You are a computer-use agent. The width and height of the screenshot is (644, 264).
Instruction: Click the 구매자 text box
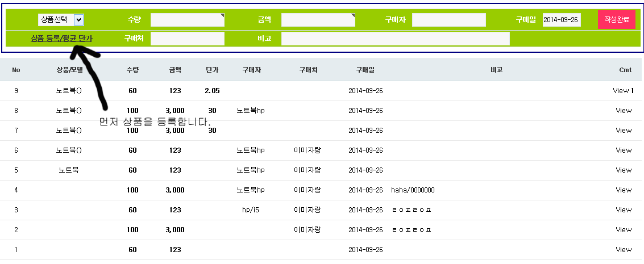point(448,20)
